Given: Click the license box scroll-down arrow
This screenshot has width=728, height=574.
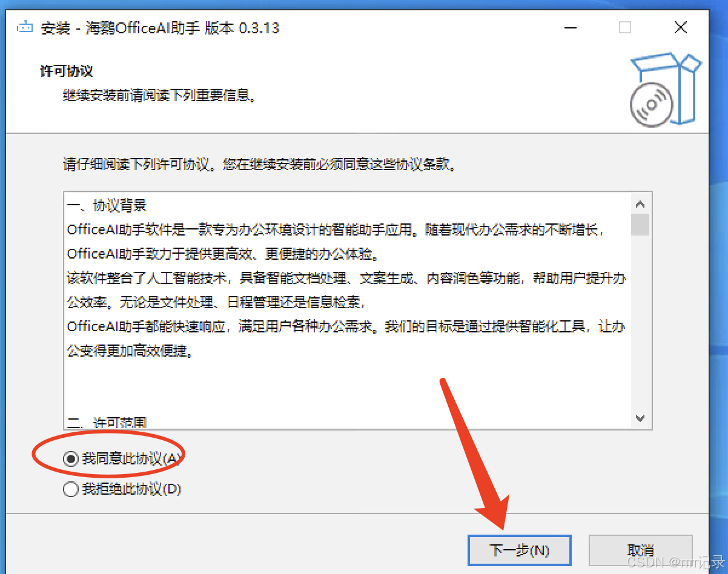Looking at the screenshot, I should point(640,418).
